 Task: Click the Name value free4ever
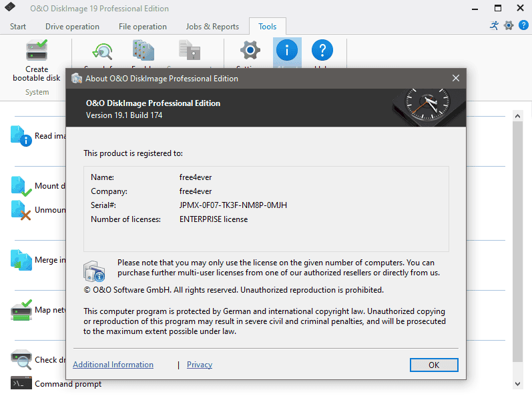tap(196, 177)
